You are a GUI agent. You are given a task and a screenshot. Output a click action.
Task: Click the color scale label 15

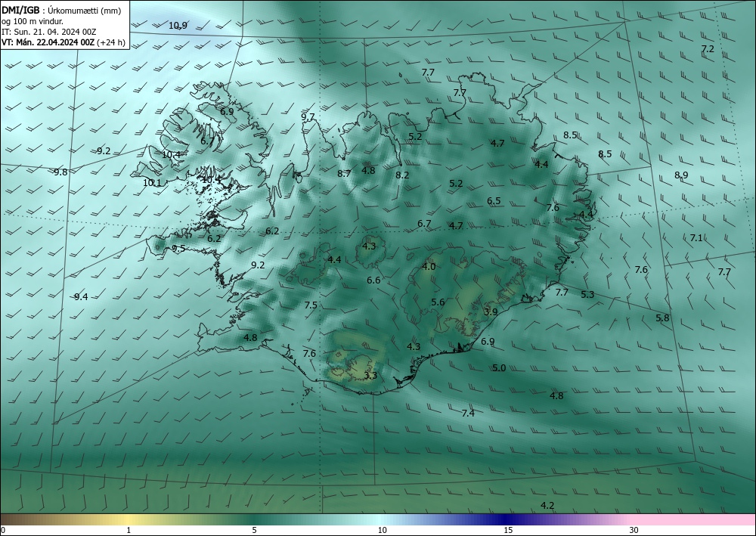pos(508,530)
